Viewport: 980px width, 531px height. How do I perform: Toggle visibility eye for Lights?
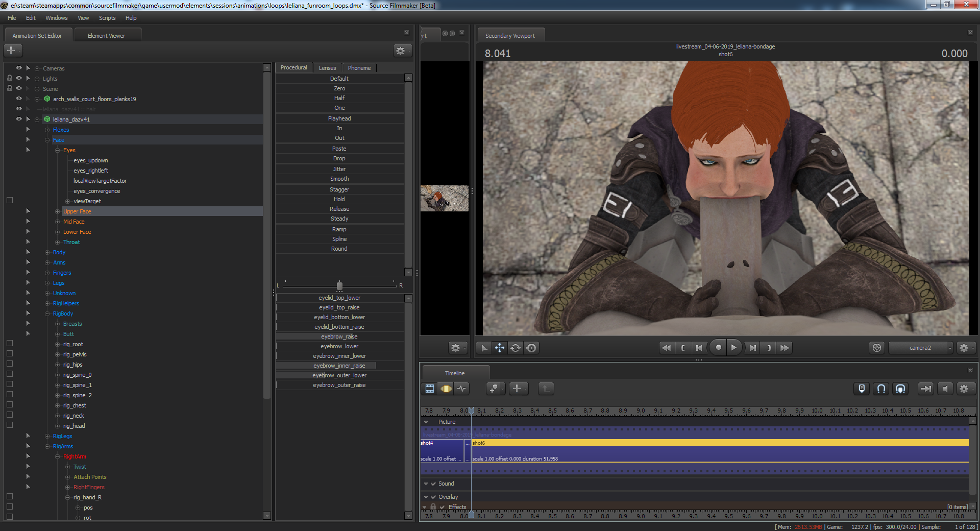tap(19, 78)
